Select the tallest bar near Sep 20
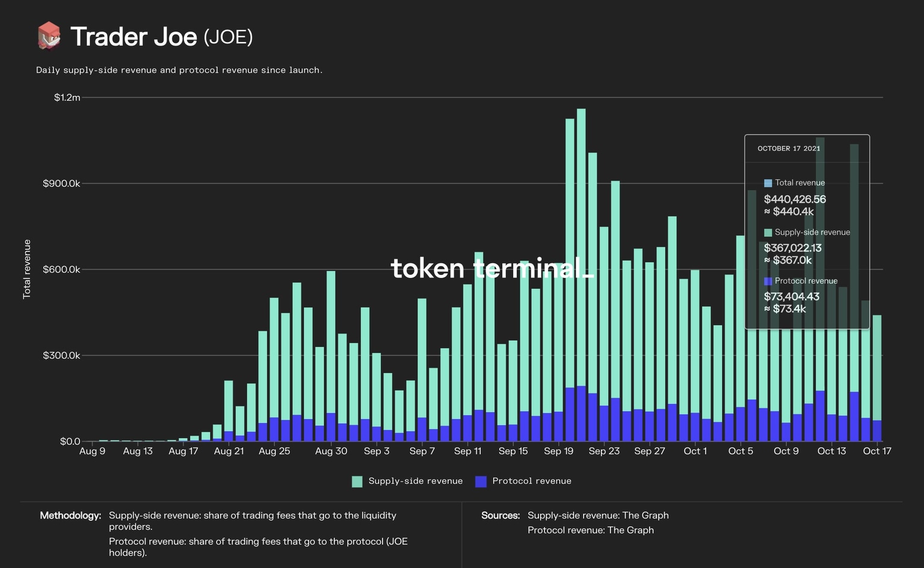The width and height of the screenshot is (924, 568). click(x=581, y=271)
